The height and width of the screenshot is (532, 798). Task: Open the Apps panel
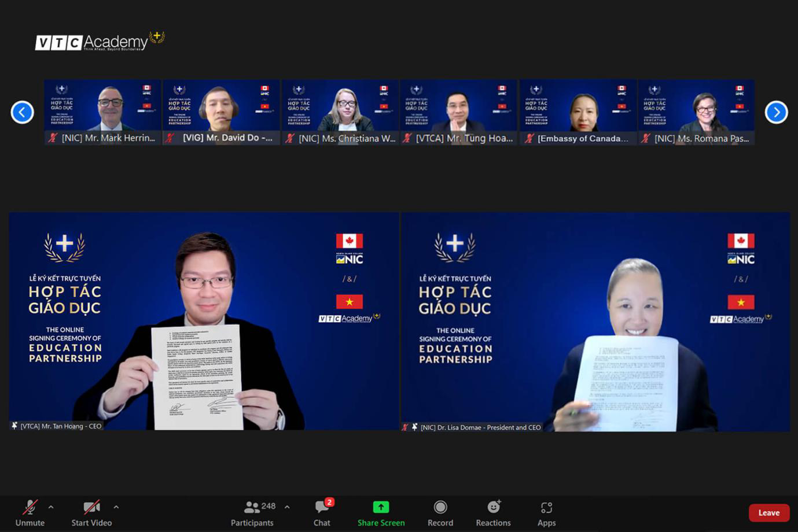pos(546,512)
